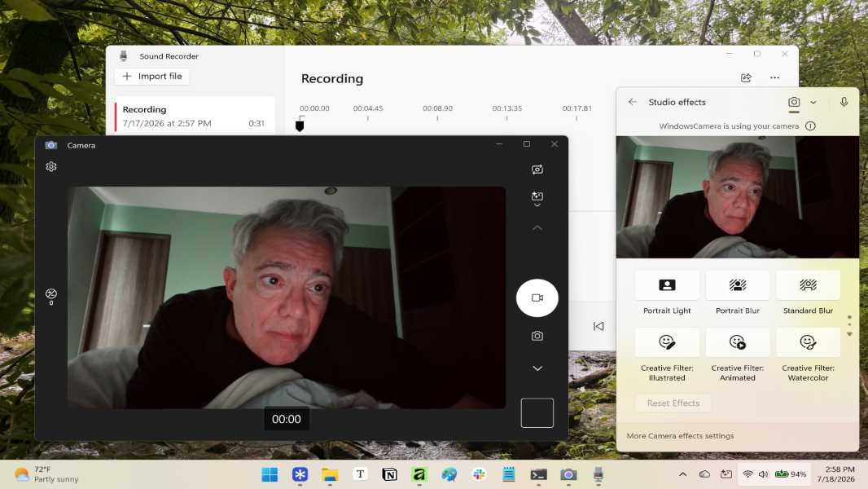Click the switch camera icon in Camera
The height and width of the screenshot is (489, 868).
click(537, 170)
